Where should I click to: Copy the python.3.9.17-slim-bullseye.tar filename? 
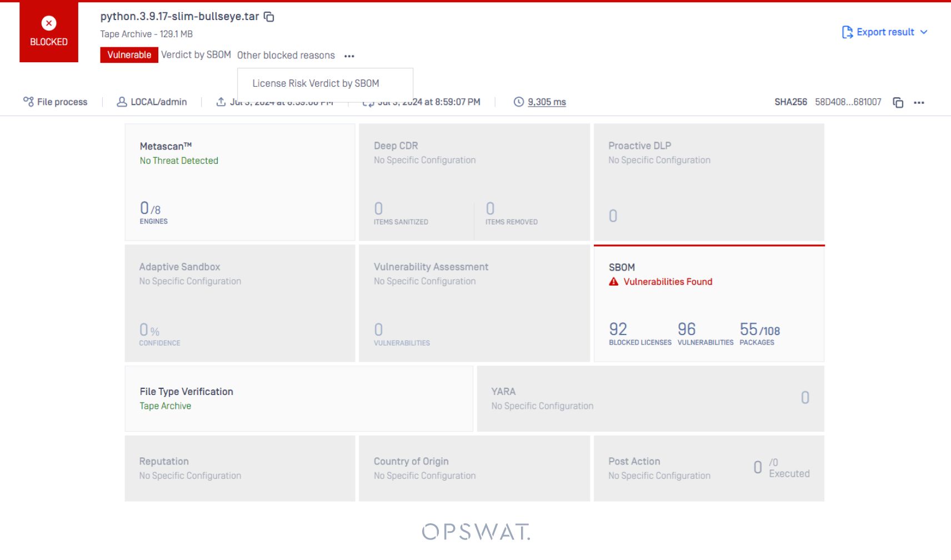269,17
